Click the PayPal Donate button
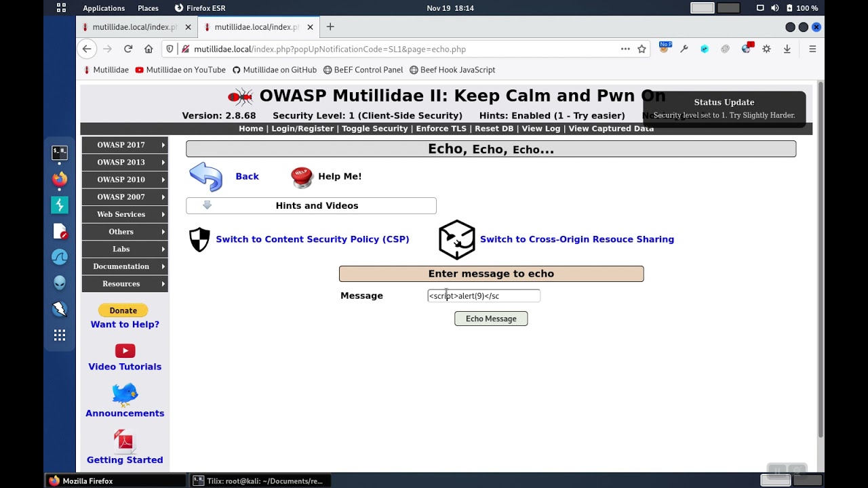868x488 pixels. (123, 310)
